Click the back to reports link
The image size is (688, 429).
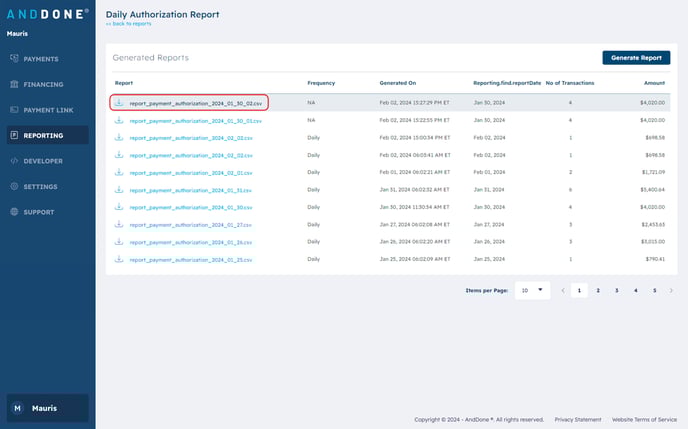click(128, 23)
